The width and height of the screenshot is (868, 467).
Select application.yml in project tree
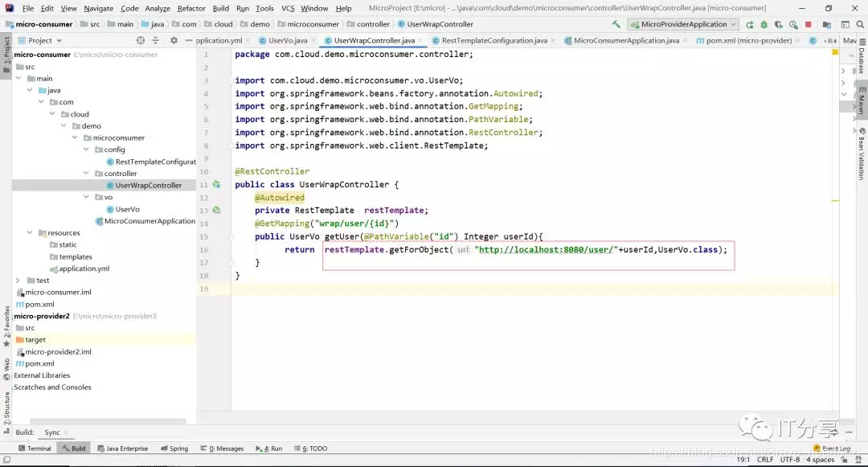click(x=84, y=268)
